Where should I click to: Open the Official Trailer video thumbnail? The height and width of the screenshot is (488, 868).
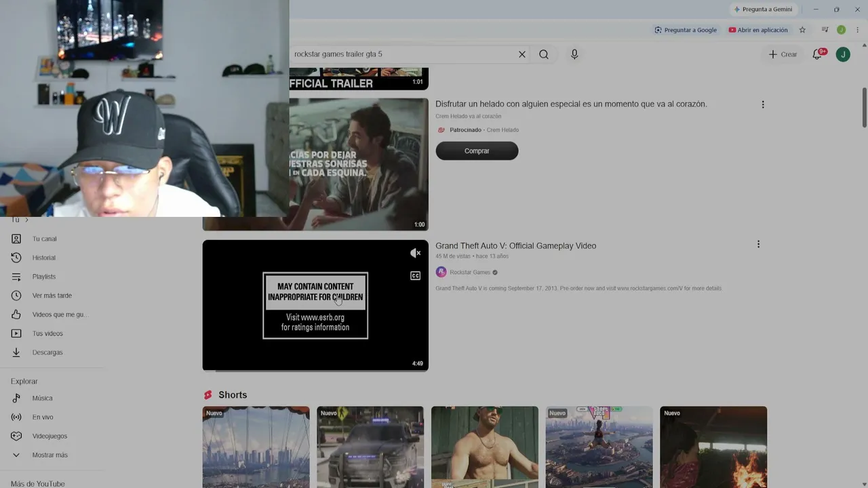pyautogui.click(x=359, y=79)
